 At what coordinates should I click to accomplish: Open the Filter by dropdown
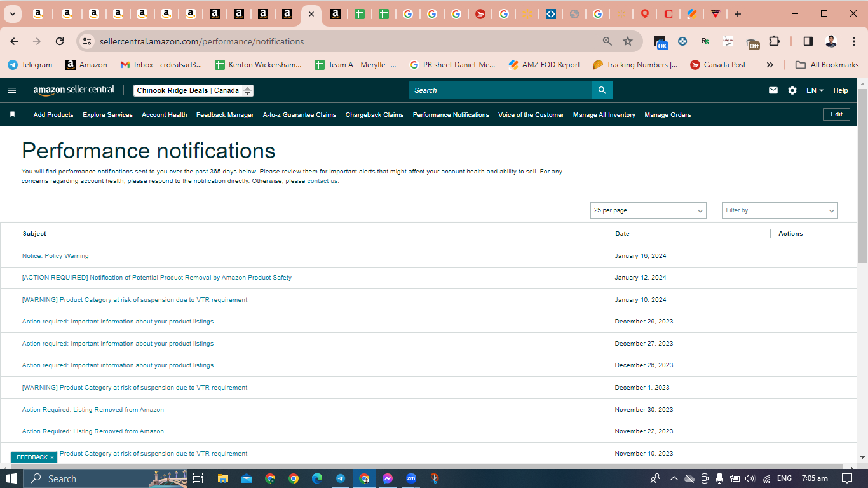point(780,210)
